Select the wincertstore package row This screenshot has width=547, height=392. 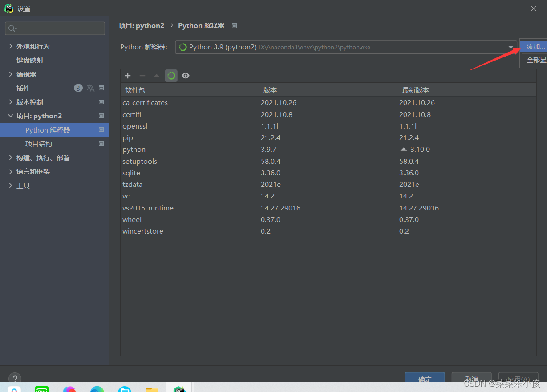[x=328, y=231]
